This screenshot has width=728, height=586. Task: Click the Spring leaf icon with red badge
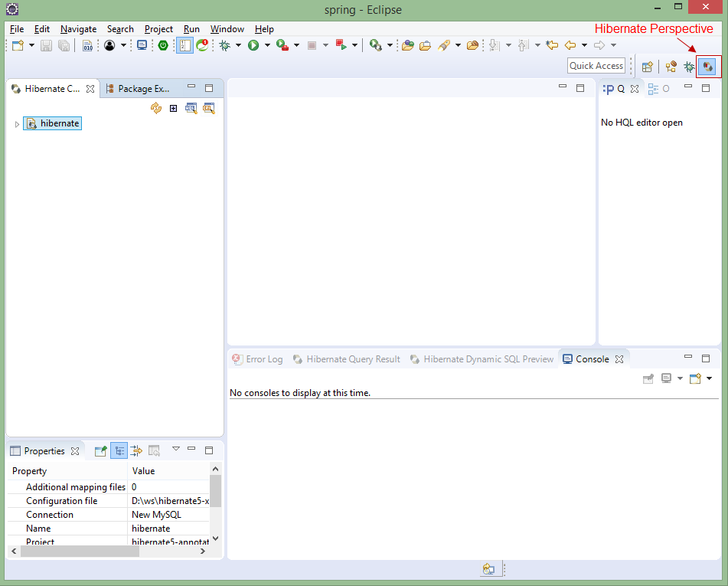click(202, 45)
